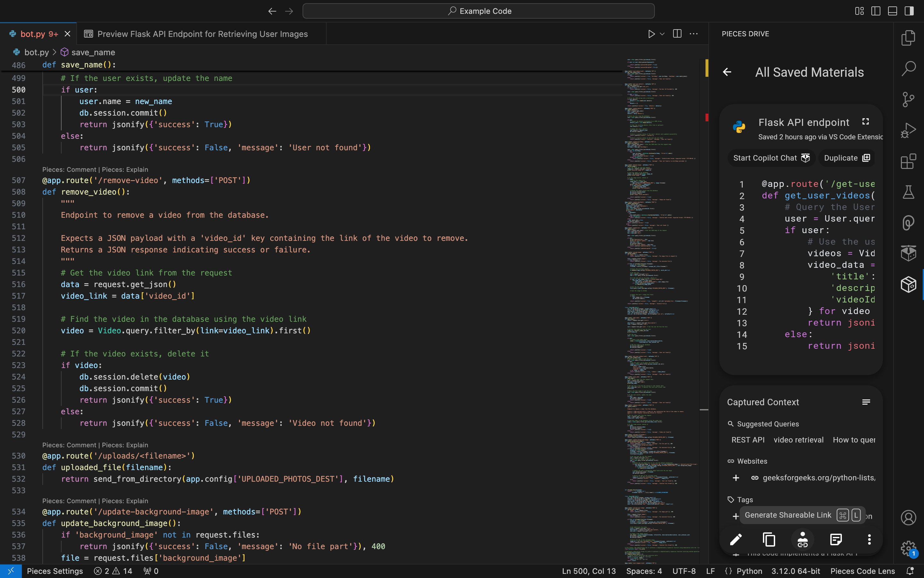
Task: Toggle the secondary side bar layout button
Action: pos(909,11)
